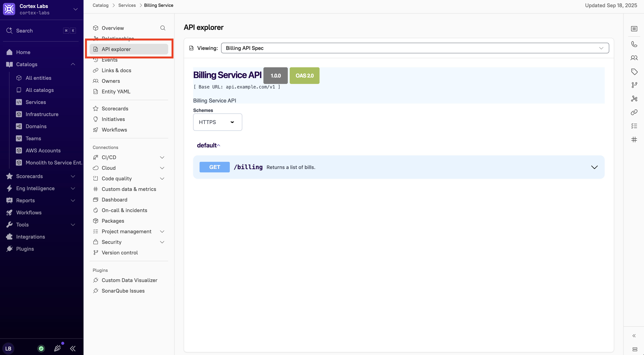Click the details list icon in right rail
Viewport: 644px width, 355px height.
634,29
